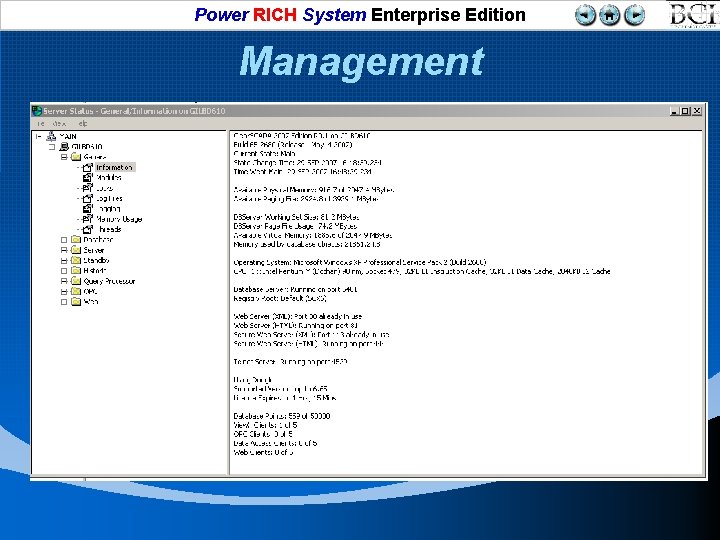Image resolution: width=720 pixels, height=540 pixels.
Task: Select the Query Processor folder icon
Action: 76,281
